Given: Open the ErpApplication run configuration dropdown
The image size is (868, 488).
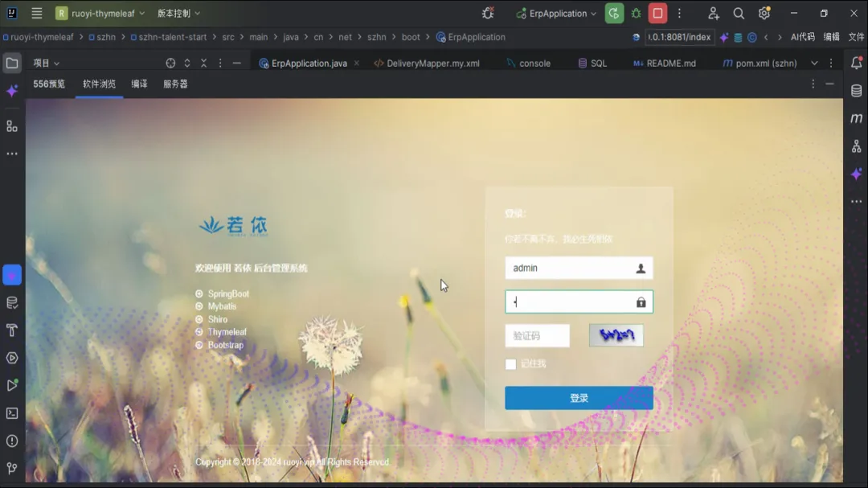Looking at the screenshot, I should [556, 14].
